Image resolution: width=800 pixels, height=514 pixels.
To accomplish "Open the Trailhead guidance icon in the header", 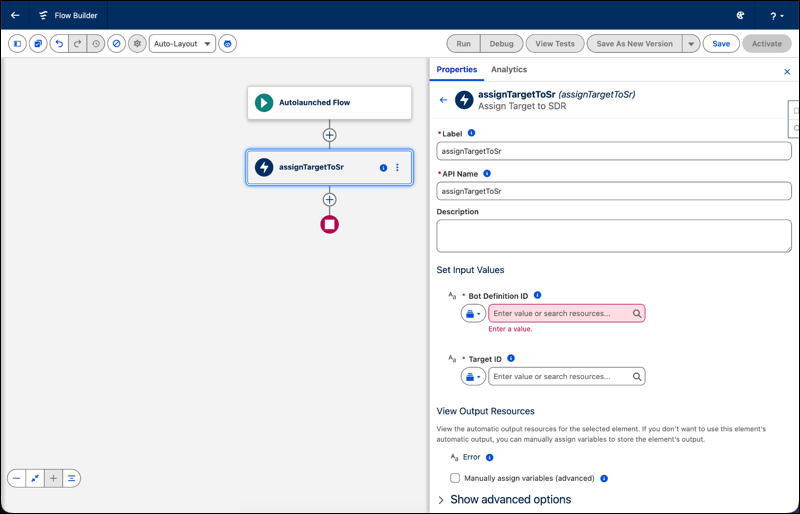I will click(x=740, y=15).
